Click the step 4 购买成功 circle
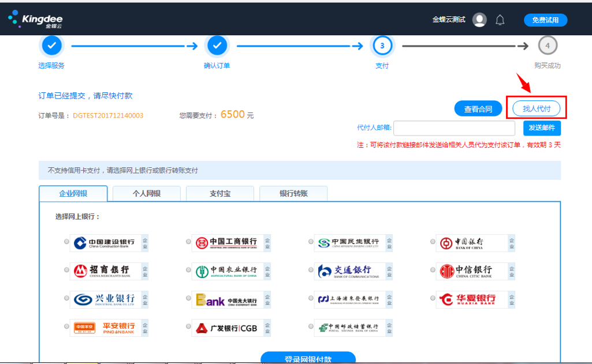592x364 pixels. point(548,46)
